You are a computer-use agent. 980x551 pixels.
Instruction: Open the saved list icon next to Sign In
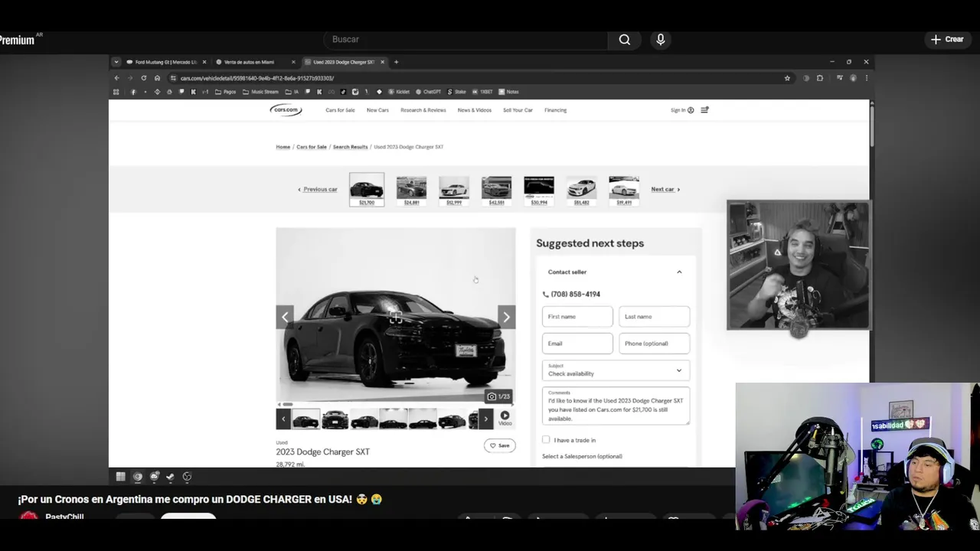tap(704, 110)
